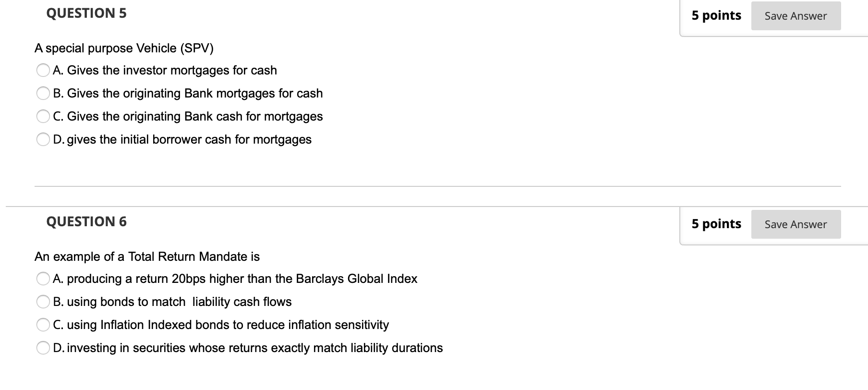Select option D for Question 6
This screenshot has height=390, width=868.
(x=43, y=348)
